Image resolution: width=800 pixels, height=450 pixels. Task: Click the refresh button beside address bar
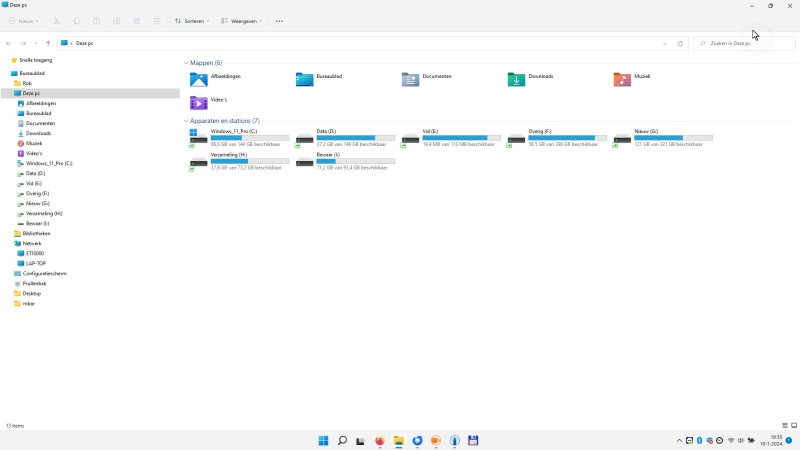tap(680, 44)
